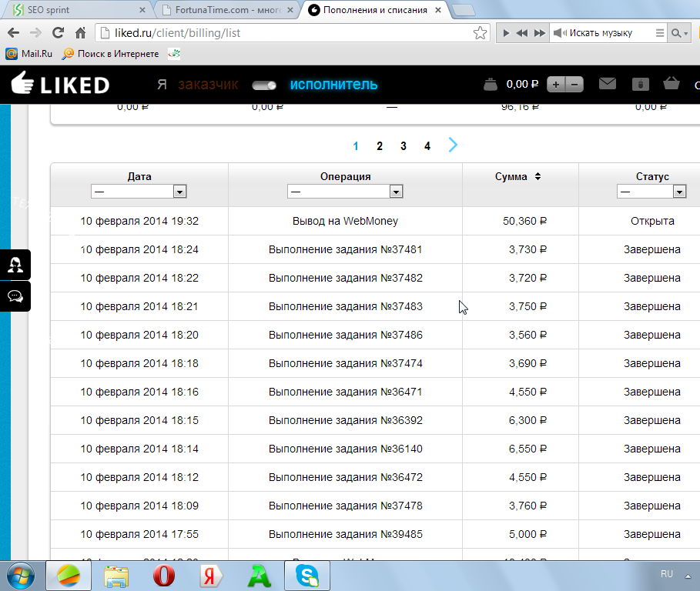Click the music play button
This screenshot has height=591, width=700.
[506, 33]
